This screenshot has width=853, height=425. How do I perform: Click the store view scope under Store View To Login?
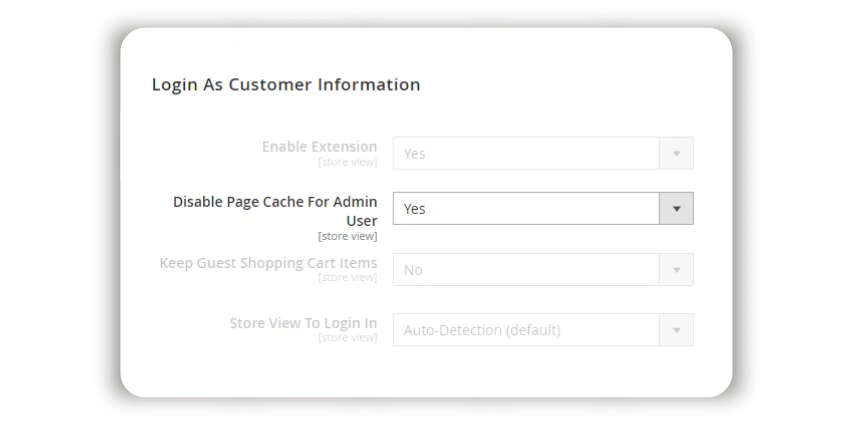(x=347, y=338)
